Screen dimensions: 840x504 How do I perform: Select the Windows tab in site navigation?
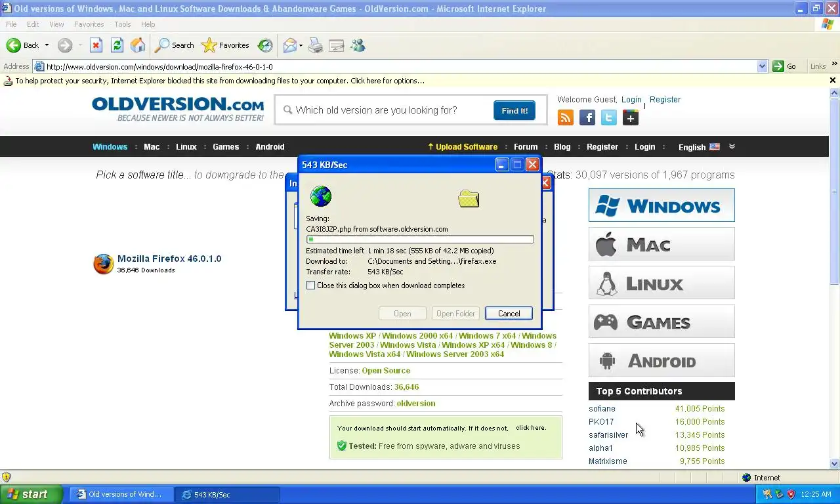tap(110, 147)
